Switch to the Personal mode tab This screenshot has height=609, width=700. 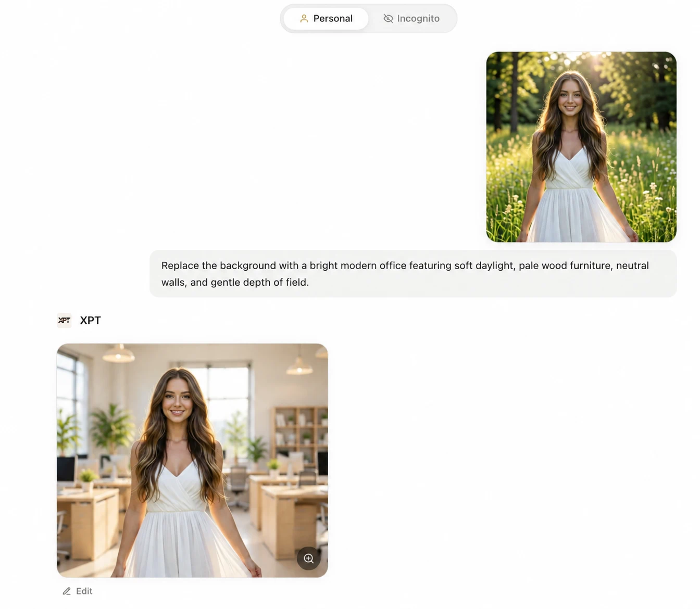pyautogui.click(x=326, y=19)
